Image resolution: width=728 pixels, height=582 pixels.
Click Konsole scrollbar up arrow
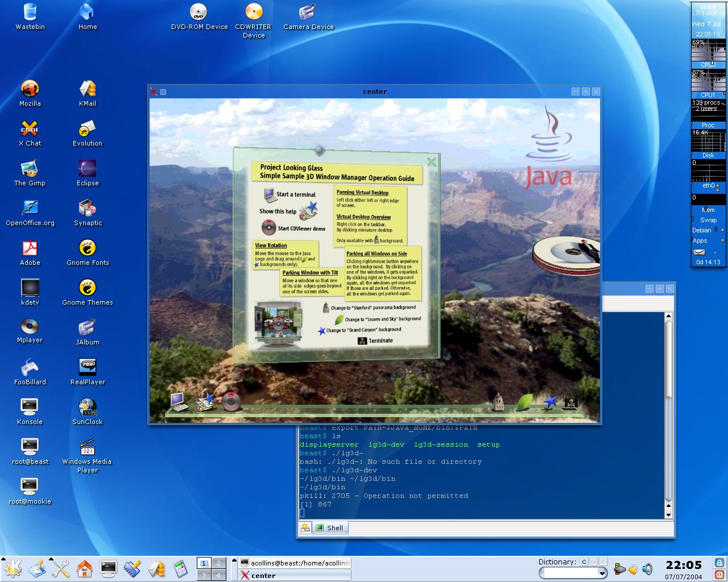click(669, 316)
